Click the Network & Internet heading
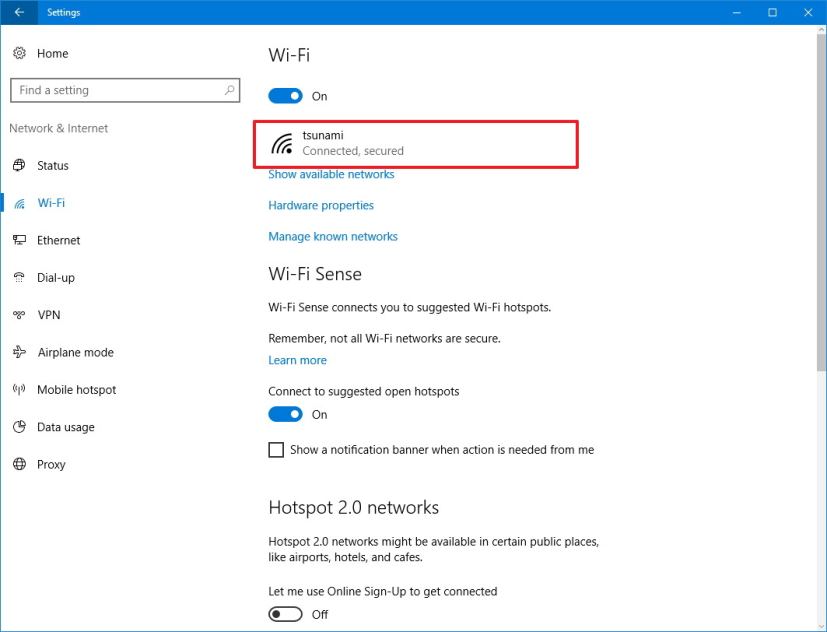The width and height of the screenshot is (827, 632). (x=59, y=128)
